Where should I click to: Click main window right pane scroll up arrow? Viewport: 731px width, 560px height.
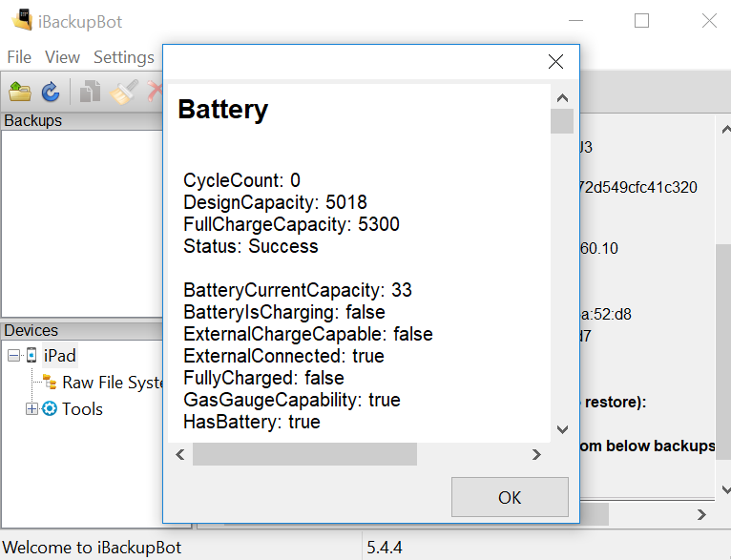[725, 129]
